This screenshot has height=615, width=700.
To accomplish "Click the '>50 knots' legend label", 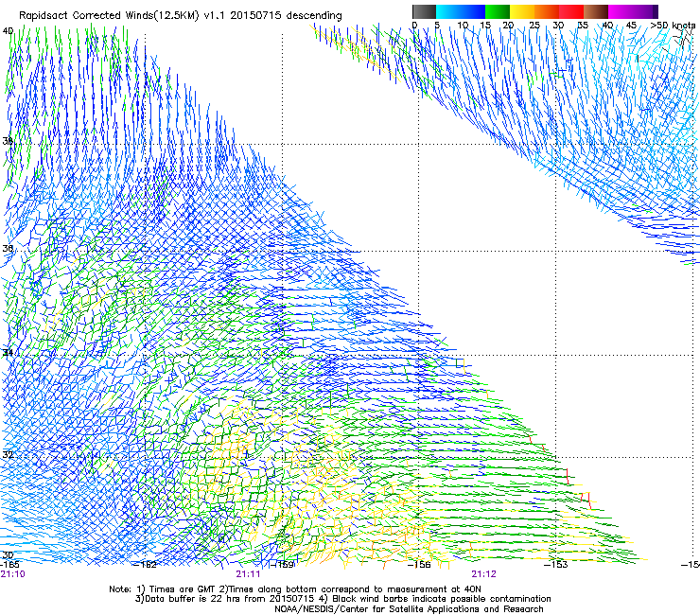I will point(673,26).
